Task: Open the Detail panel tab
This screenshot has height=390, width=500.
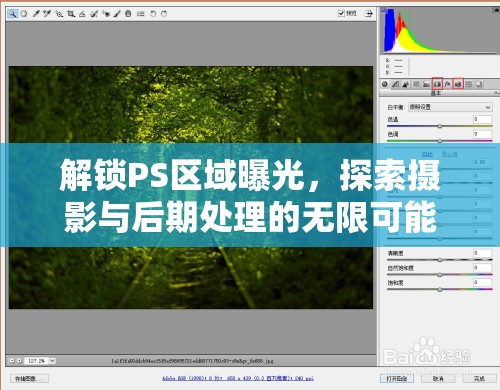Action: click(x=406, y=84)
